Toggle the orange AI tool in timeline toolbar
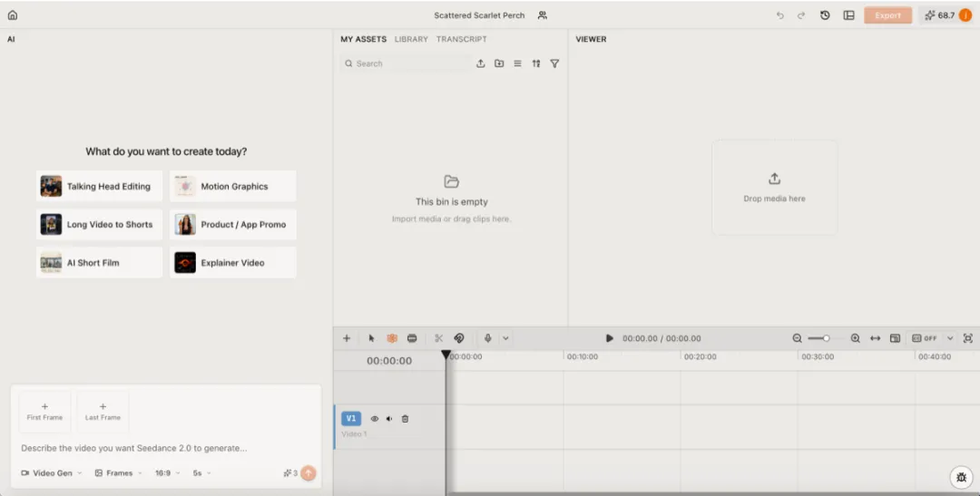Image resolution: width=980 pixels, height=496 pixels. click(392, 338)
